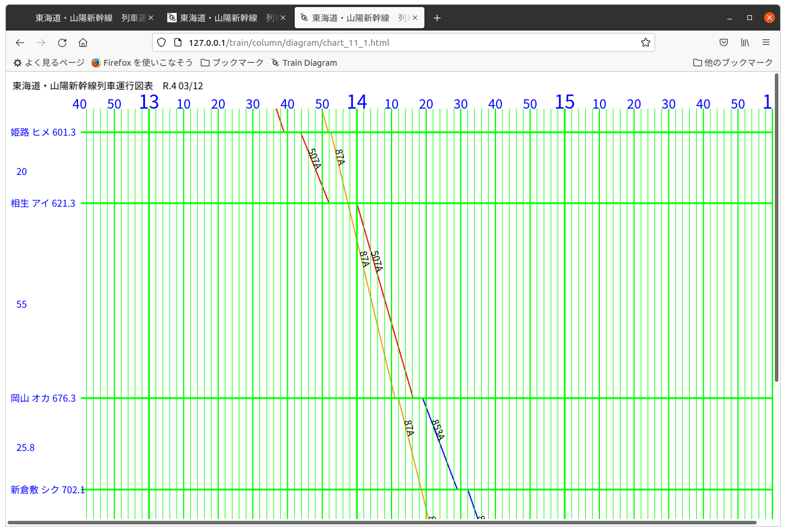Image resolution: width=786 pixels, height=532 pixels.
Task: Bookmark this page with the star icon
Action: pyautogui.click(x=646, y=42)
